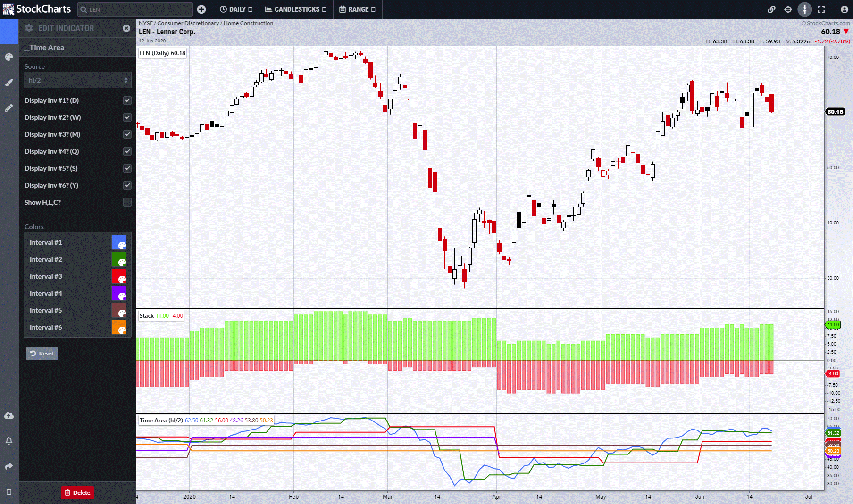Uncheck Display Inv #5? (S)
The height and width of the screenshot is (504, 853).
[x=127, y=168]
